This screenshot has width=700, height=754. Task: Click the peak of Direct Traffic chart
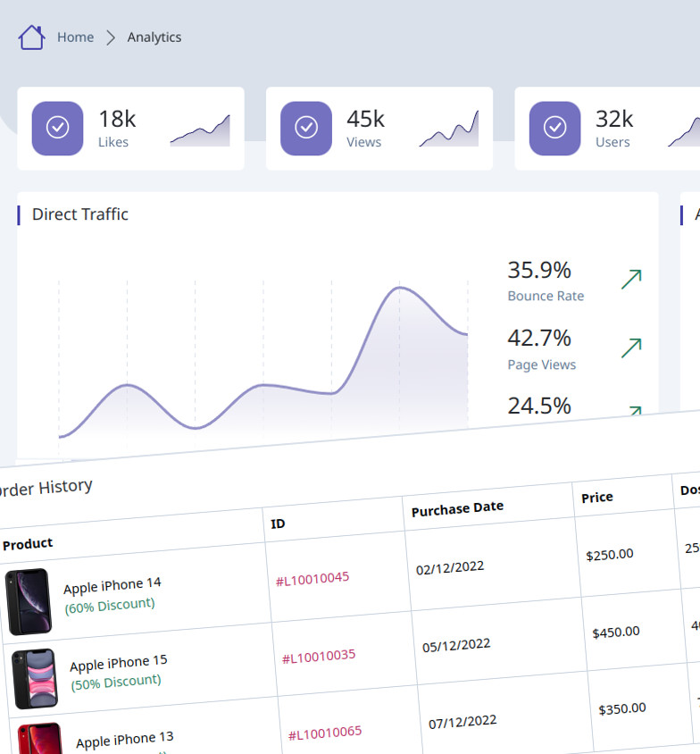coord(400,288)
